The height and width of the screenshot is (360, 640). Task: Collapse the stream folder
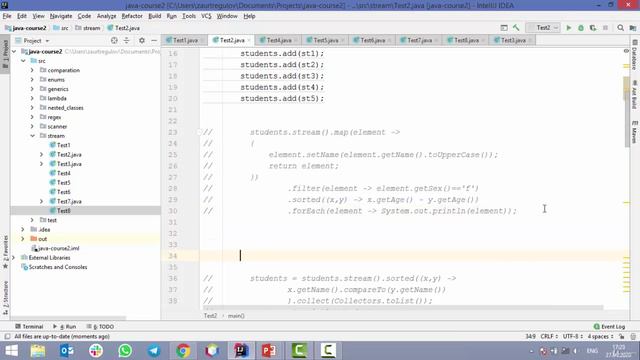click(x=32, y=136)
